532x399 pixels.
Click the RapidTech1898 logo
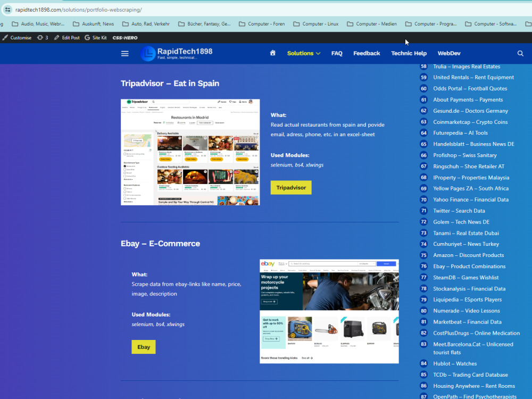177,53
